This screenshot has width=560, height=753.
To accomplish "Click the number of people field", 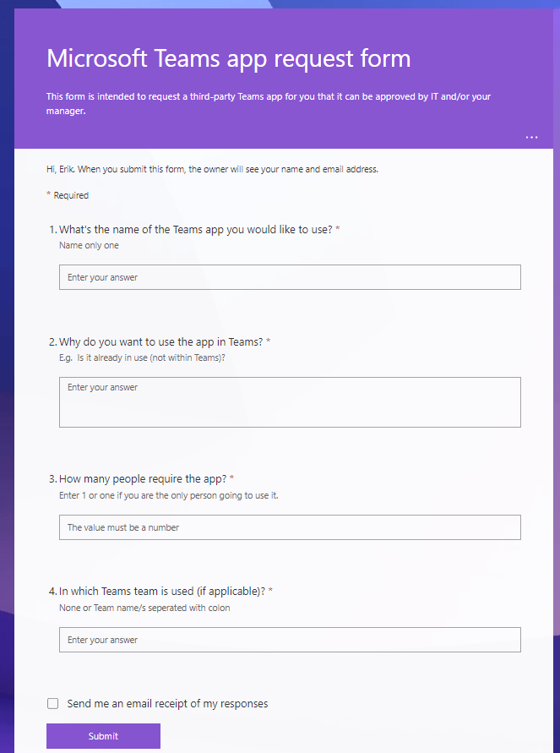I will click(x=290, y=527).
